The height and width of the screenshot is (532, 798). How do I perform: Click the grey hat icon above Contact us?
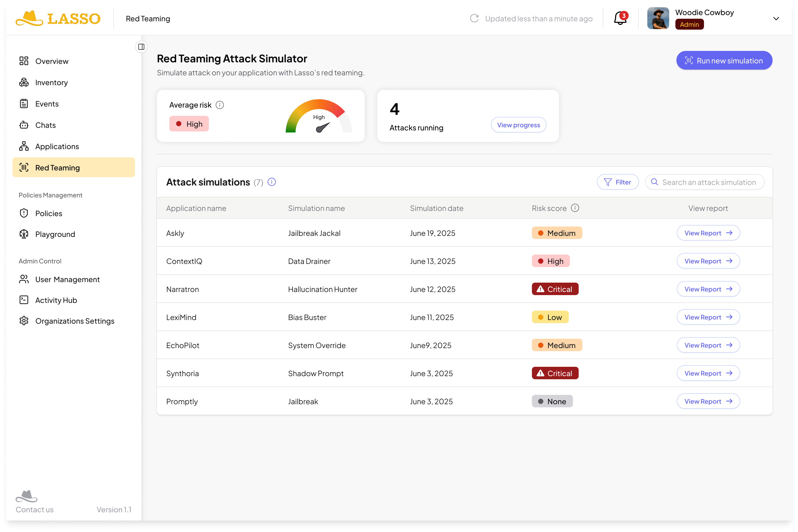click(x=26, y=496)
